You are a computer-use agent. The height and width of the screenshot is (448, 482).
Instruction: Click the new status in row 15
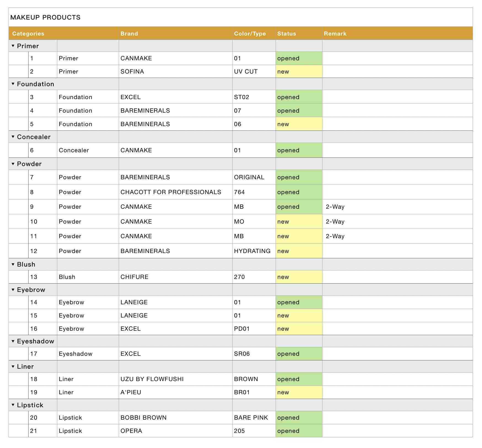(x=299, y=315)
